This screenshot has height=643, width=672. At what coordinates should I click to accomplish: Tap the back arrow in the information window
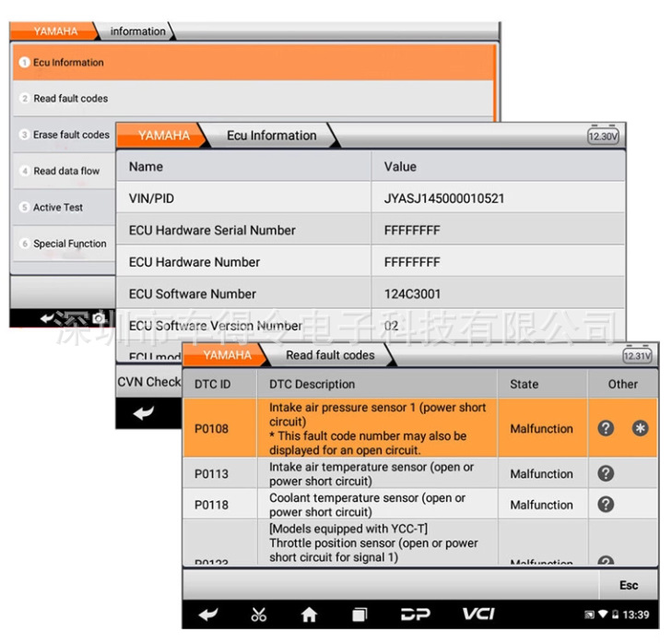[x=48, y=318]
